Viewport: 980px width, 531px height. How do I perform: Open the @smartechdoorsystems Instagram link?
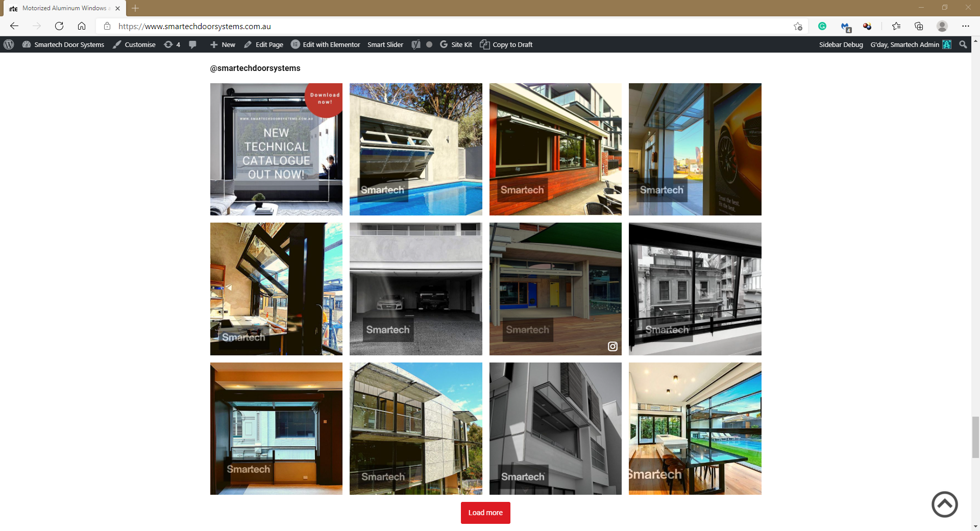click(x=255, y=68)
